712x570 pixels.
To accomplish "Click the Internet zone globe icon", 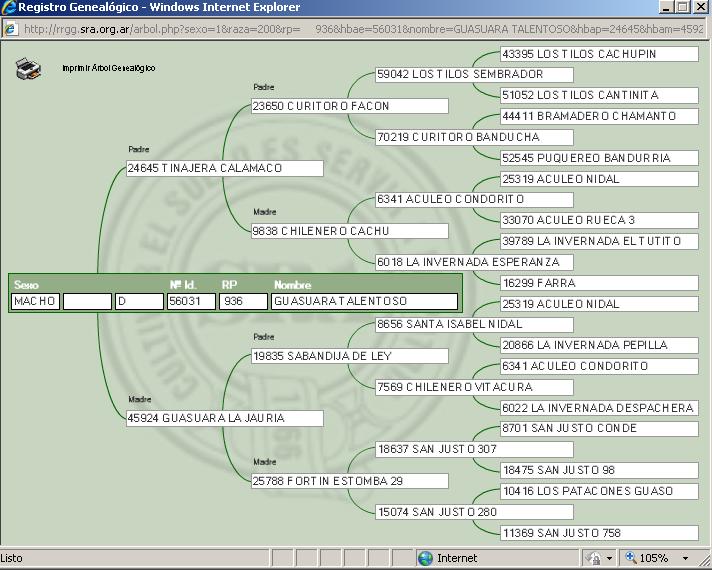I will tap(425, 558).
